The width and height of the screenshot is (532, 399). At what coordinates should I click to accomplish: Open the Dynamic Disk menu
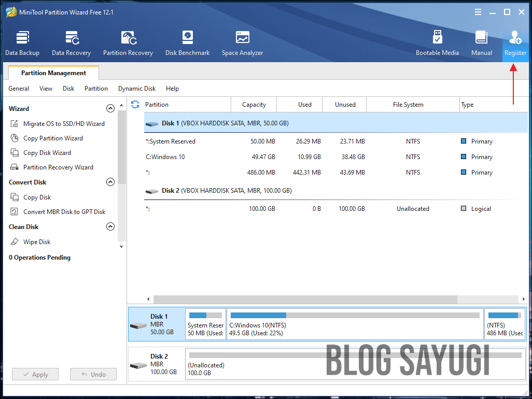pos(137,89)
